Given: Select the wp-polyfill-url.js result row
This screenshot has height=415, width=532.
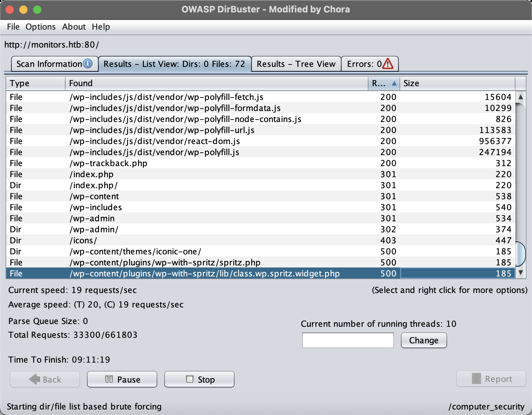Looking at the screenshot, I should [260, 130].
